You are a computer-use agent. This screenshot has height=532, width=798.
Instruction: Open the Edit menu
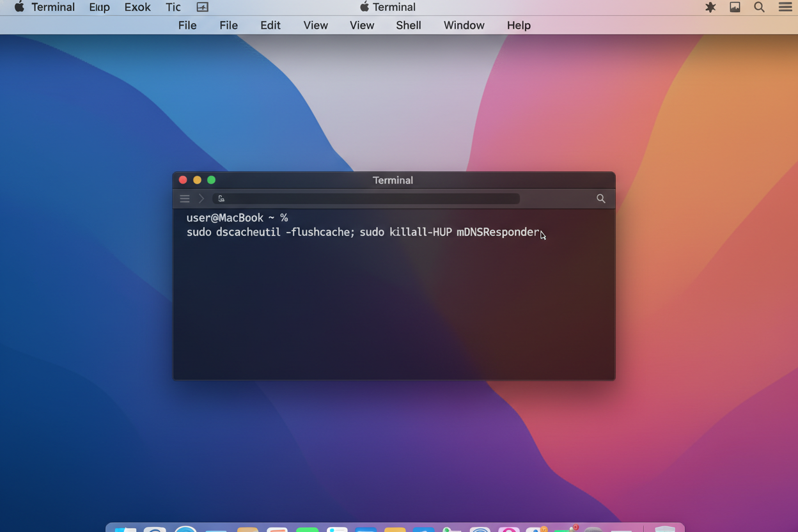(x=270, y=26)
